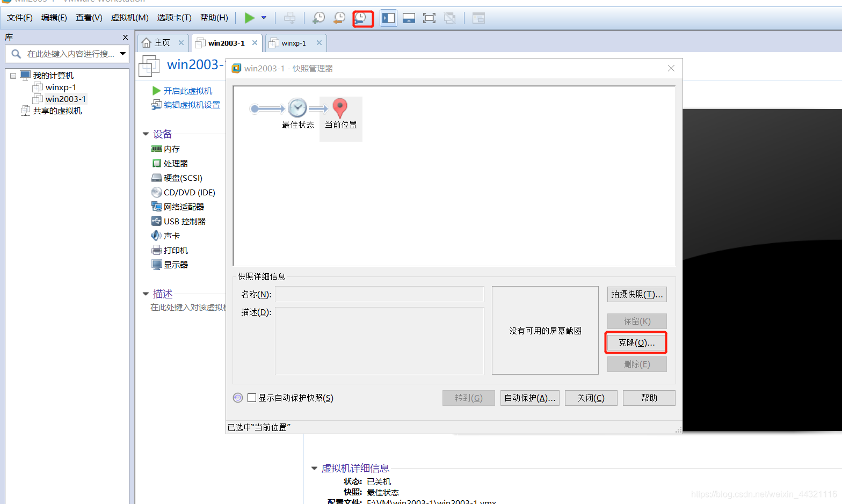Click 编辑虚拟机设置 link

tap(192, 105)
